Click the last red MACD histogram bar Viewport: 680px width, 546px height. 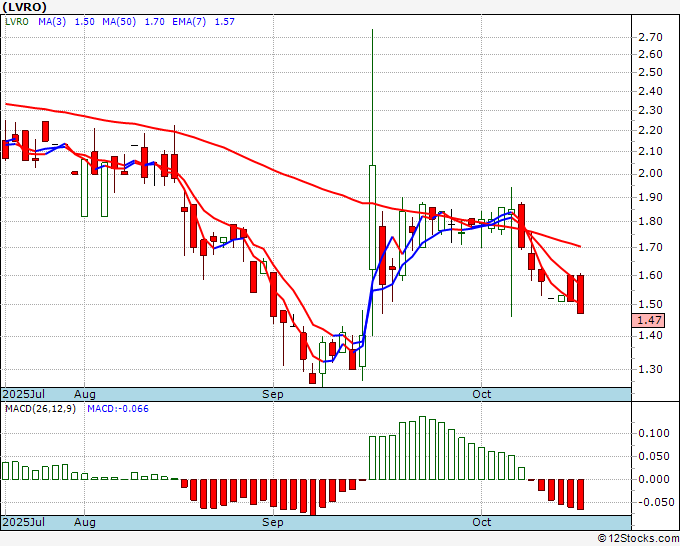pos(580,494)
